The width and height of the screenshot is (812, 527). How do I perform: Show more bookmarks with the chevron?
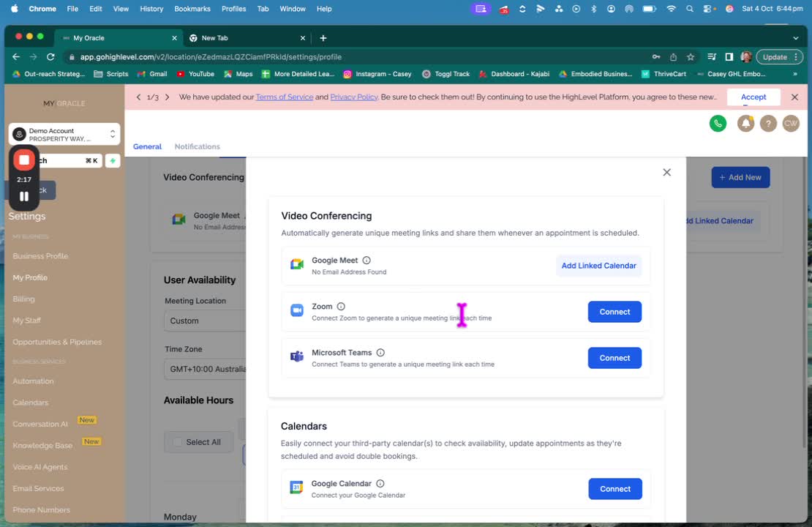[x=795, y=74]
